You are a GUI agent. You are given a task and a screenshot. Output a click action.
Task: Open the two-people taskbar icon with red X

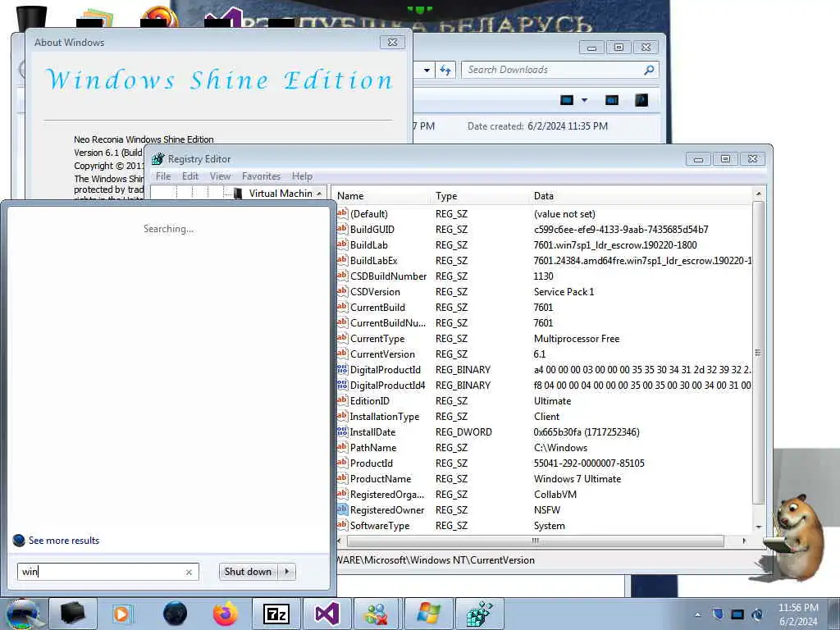point(377,614)
